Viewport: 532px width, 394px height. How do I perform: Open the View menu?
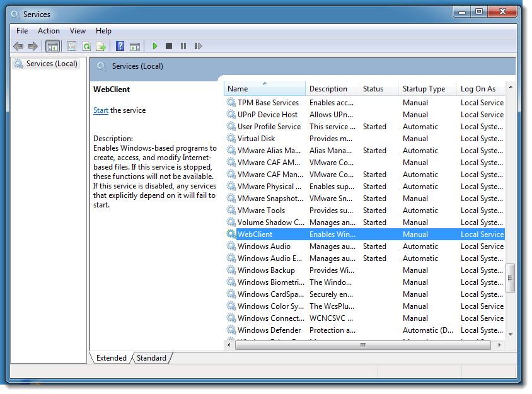[78, 31]
